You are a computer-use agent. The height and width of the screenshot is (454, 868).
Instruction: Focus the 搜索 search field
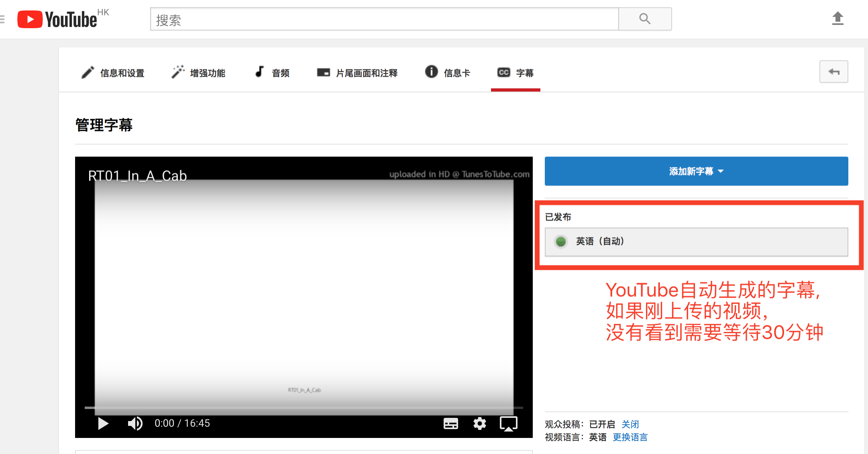385,19
